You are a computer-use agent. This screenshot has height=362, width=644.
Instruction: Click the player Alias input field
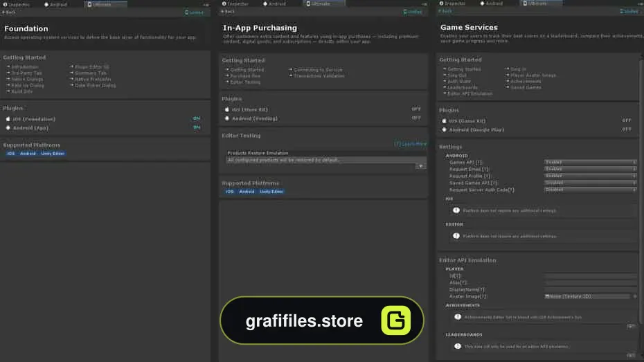(591, 283)
